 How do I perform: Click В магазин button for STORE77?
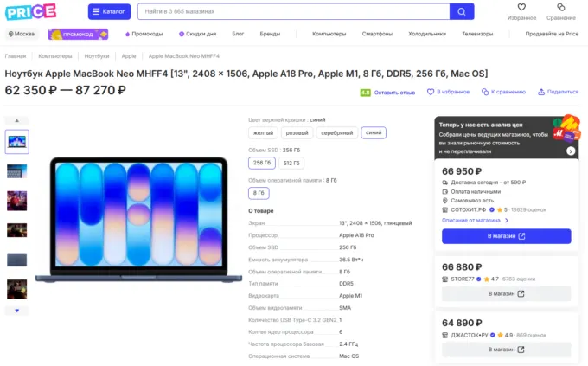(x=506, y=293)
